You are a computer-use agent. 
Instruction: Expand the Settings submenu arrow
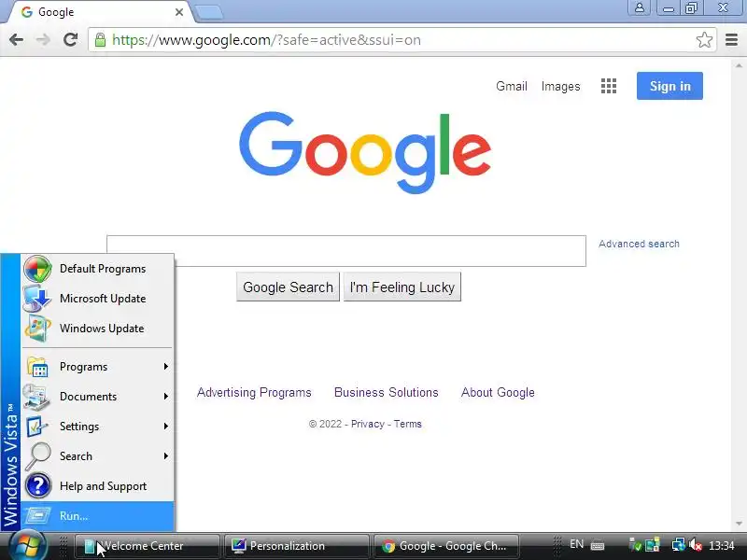[166, 427]
